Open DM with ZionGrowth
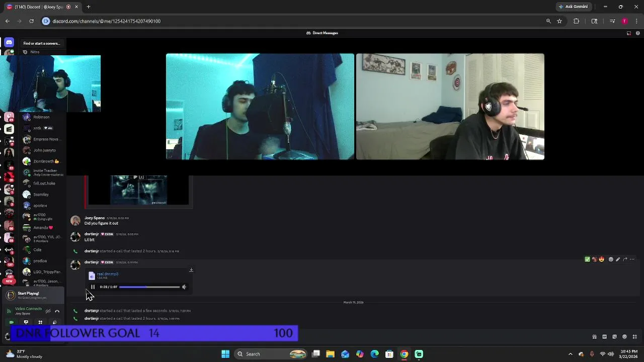Image resolution: width=644 pixels, height=362 pixels. click(x=42, y=161)
